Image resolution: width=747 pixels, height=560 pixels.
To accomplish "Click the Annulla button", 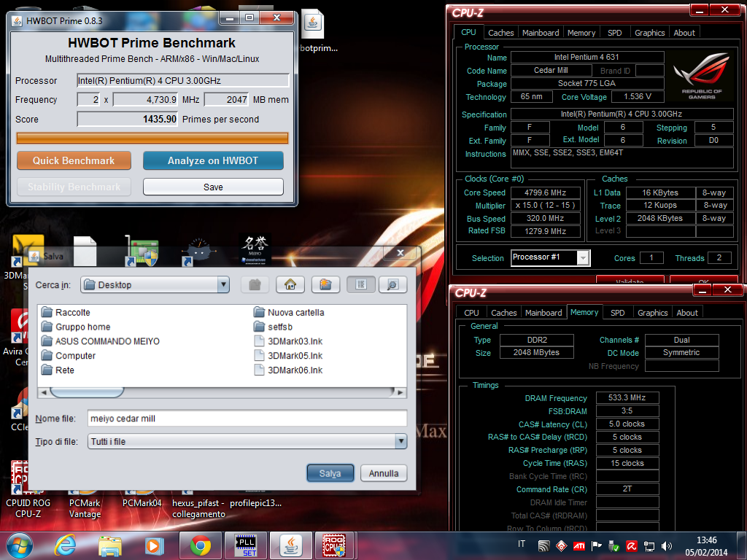I will (384, 473).
